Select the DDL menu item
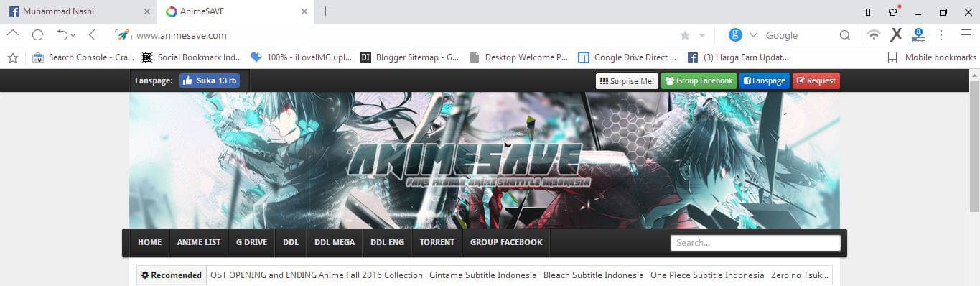980x286 pixels. point(290,242)
